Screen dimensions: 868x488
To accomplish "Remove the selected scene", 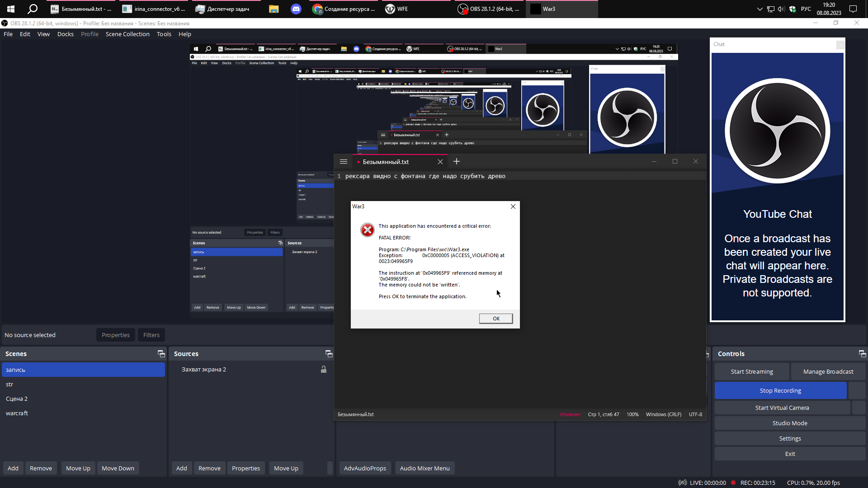I will (41, 468).
